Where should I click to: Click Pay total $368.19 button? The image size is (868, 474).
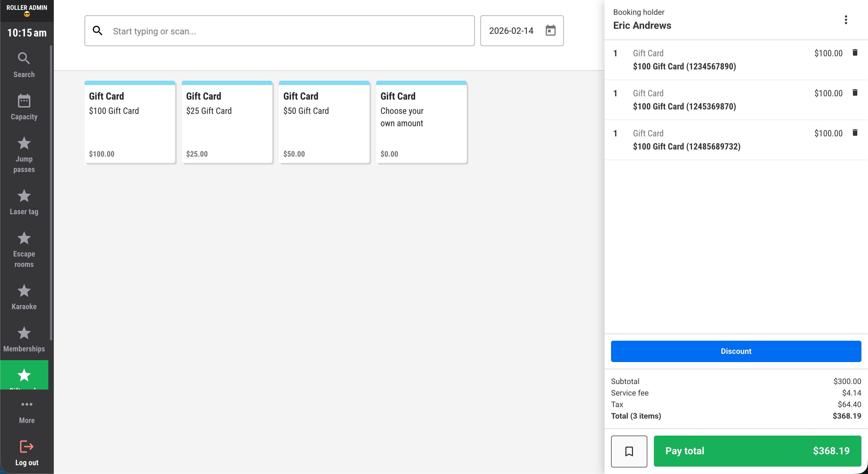pyautogui.click(x=757, y=451)
